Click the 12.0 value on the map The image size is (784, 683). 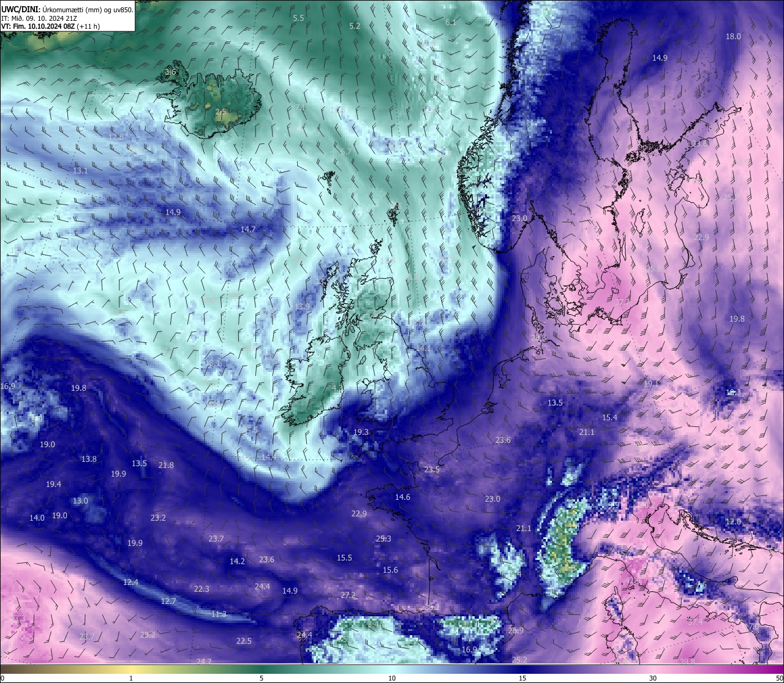[733, 521]
